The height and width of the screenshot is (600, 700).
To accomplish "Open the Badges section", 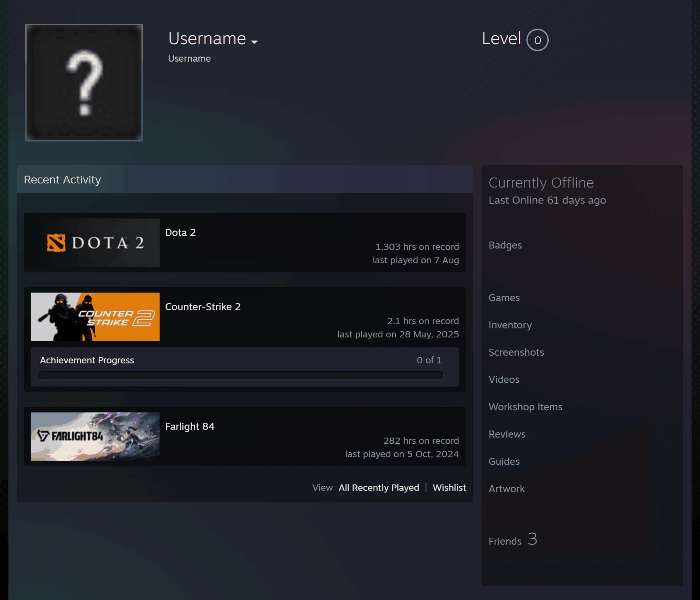I will (505, 245).
